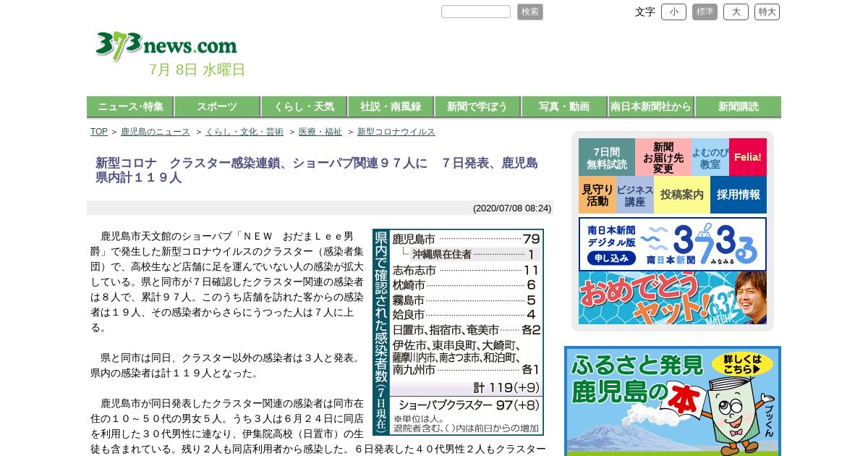
Task: Click the 検索 search button
Action: point(530,12)
